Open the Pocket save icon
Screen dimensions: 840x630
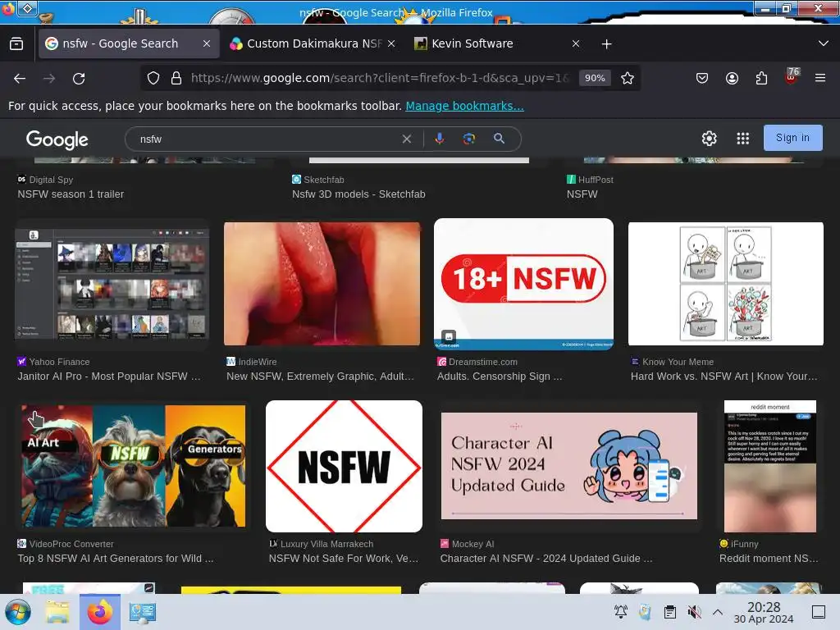tap(702, 78)
